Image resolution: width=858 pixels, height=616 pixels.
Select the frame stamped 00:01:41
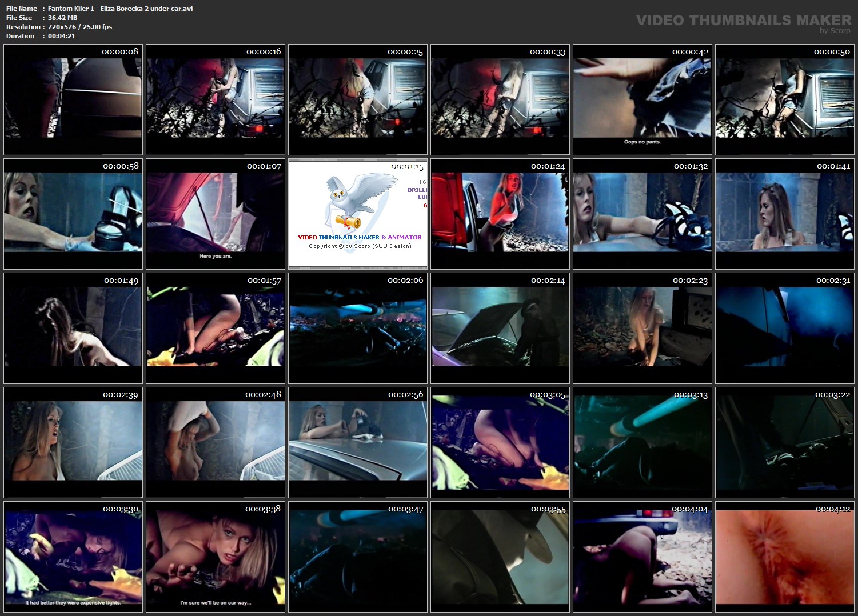(x=785, y=214)
